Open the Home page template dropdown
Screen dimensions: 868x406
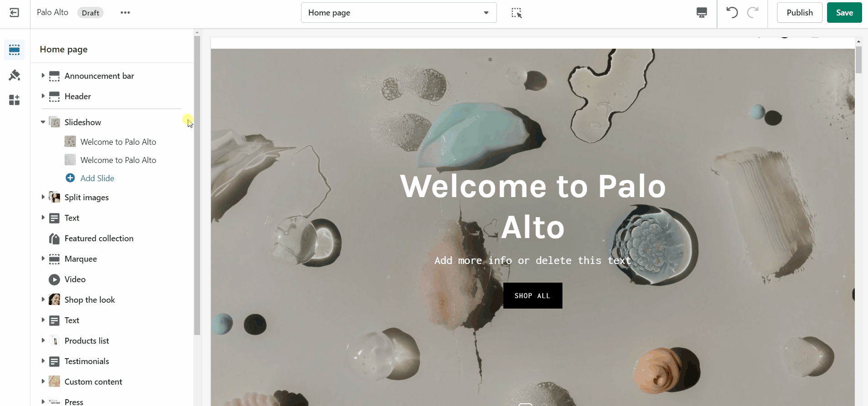pyautogui.click(x=399, y=13)
